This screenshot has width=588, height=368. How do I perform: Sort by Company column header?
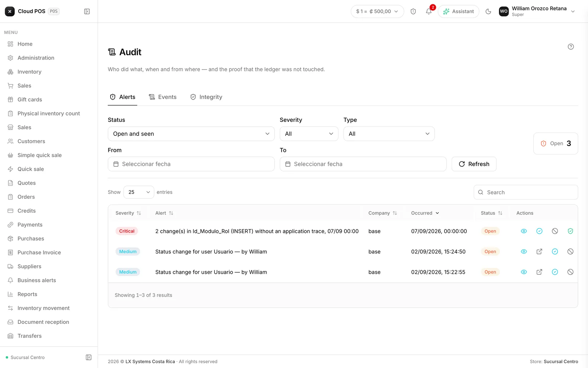click(x=383, y=213)
